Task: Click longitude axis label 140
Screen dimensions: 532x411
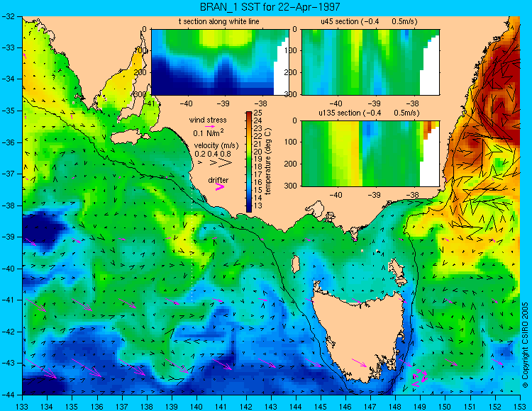Action: click(x=196, y=407)
